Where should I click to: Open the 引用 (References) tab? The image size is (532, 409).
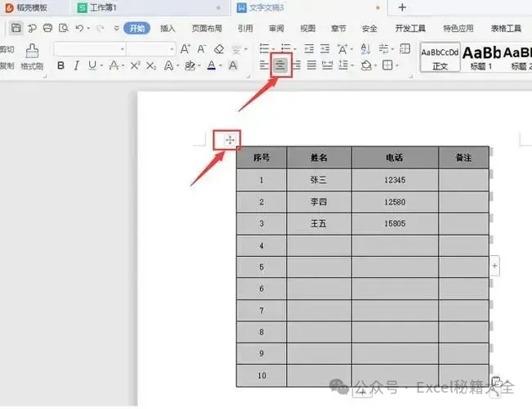point(245,28)
